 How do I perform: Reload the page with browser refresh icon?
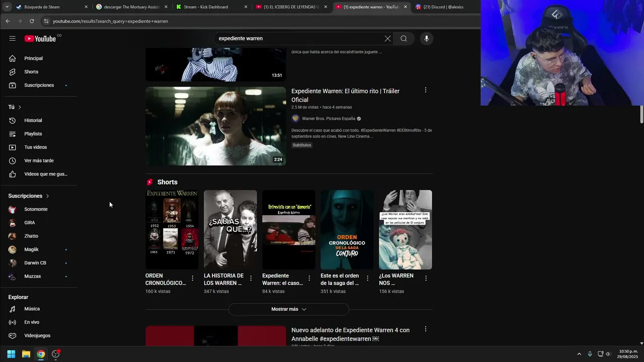(32, 21)
